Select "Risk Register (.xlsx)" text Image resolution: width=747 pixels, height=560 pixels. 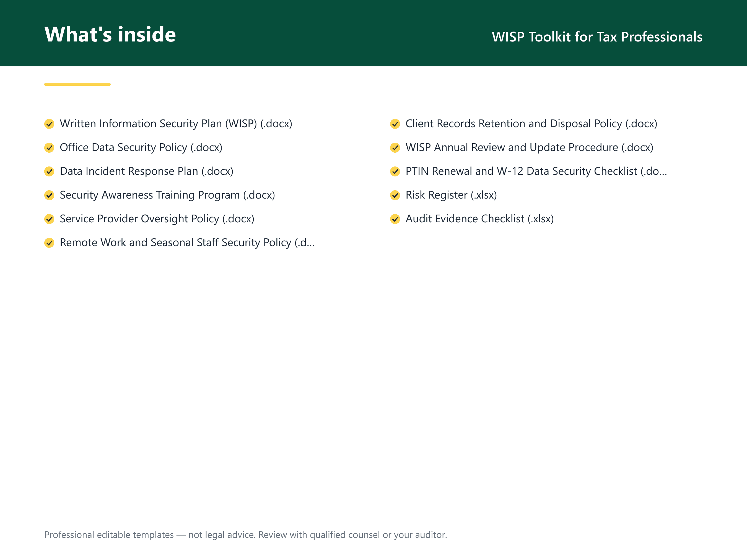pyautogui.click(x=451, y=195)
